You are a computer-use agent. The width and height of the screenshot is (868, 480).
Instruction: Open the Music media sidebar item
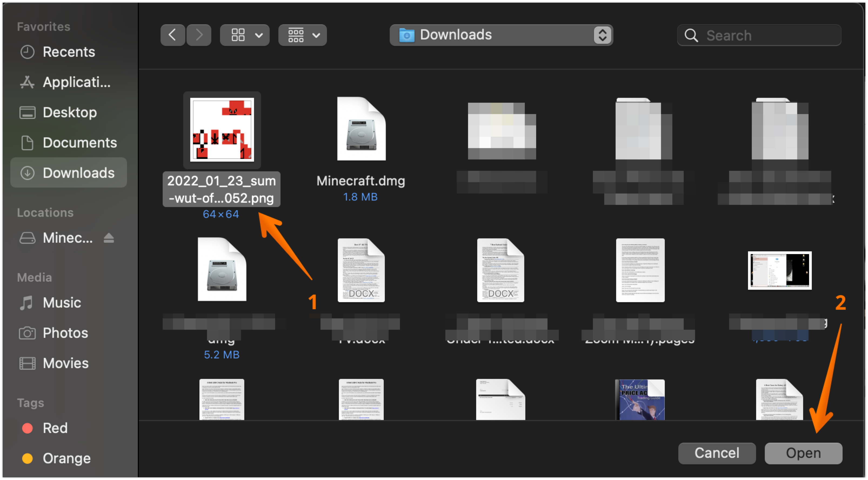(x=62, y=303)
